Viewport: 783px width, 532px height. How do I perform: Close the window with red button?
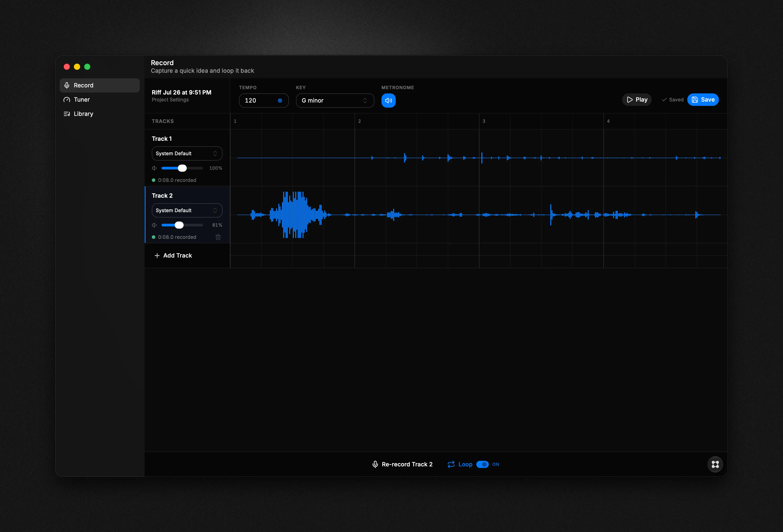67,67
